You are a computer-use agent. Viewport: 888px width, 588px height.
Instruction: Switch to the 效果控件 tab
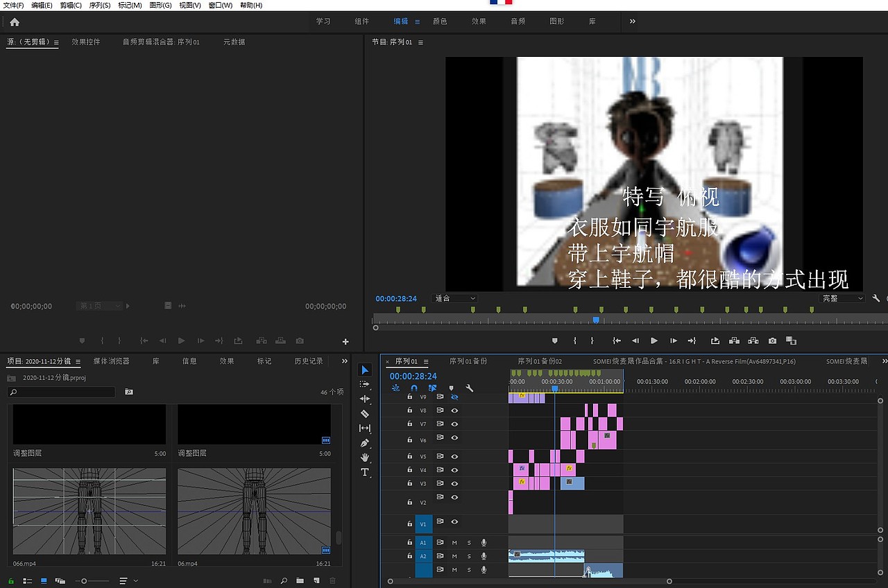pos(86,42)
